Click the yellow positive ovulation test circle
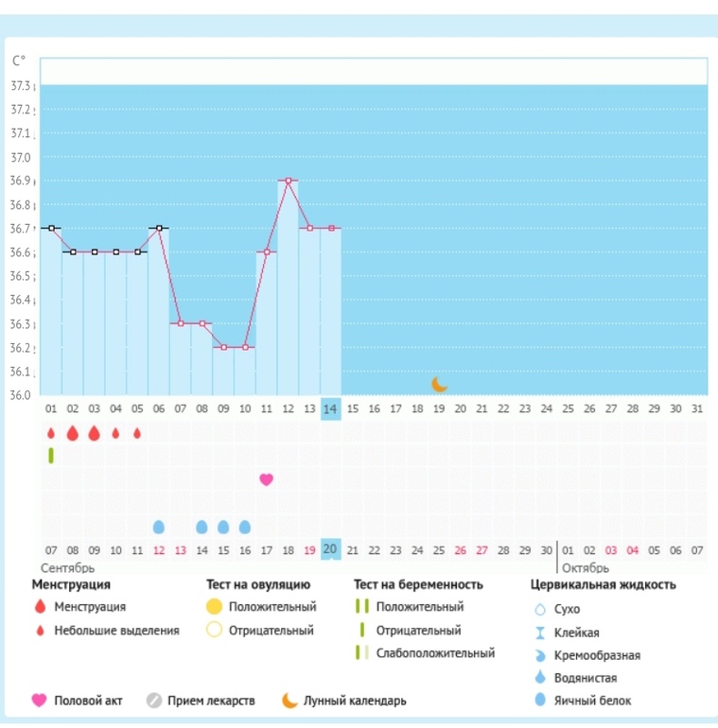 pos(215,607)
